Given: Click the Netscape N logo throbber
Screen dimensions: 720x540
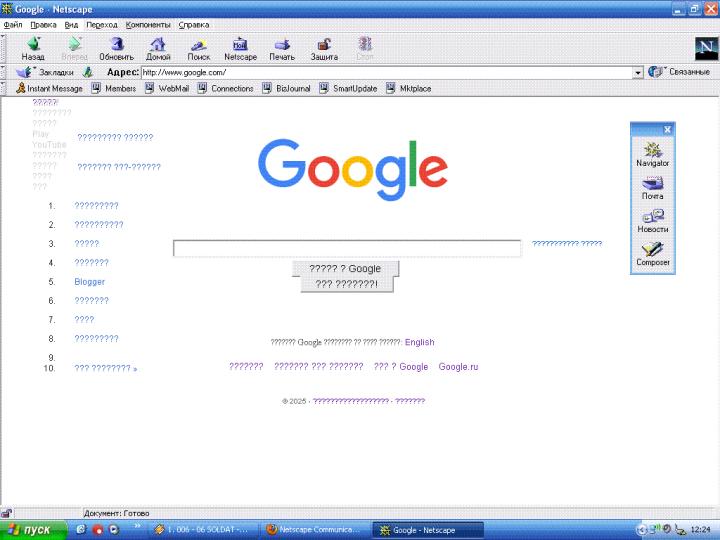Looking at the screenshot, I should (x=706, y=49).
